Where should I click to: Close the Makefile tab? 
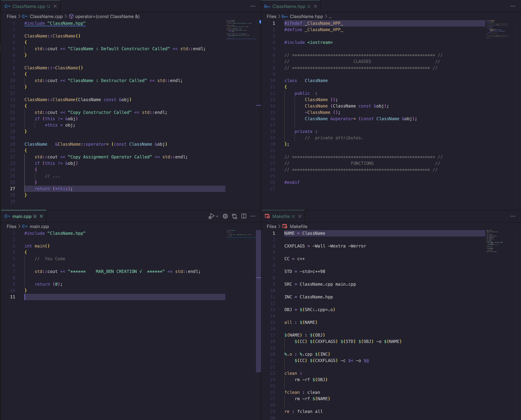coord(300,216)
